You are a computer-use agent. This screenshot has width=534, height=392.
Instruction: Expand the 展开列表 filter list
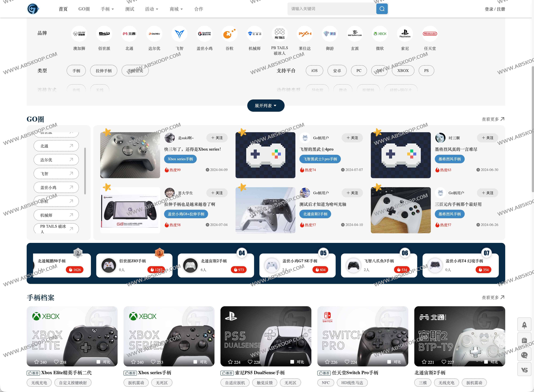click(x=266, y=106)
